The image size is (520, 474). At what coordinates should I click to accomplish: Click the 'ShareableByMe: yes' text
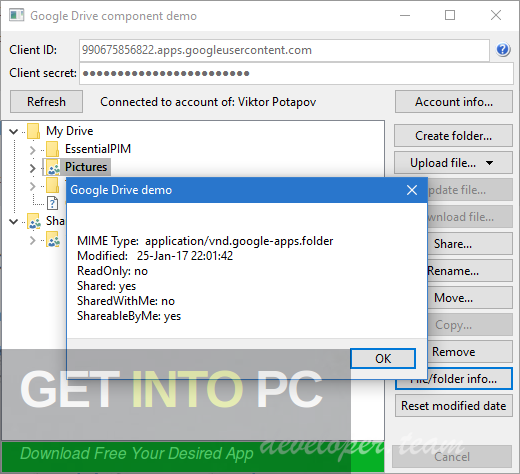coord(129,316)
